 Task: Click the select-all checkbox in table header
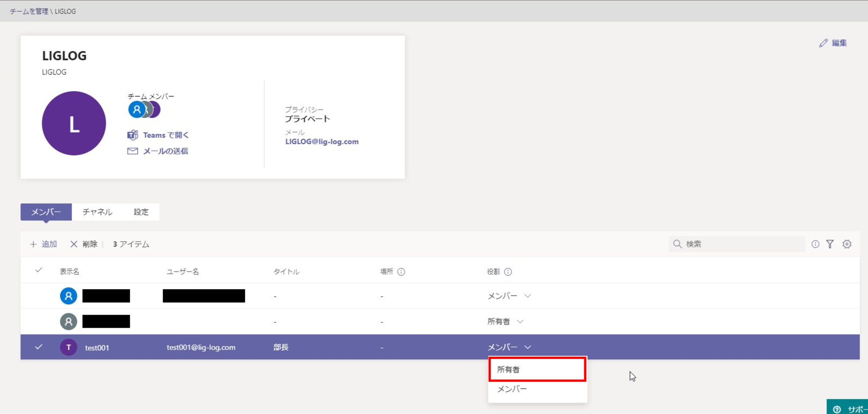(39, 270)
